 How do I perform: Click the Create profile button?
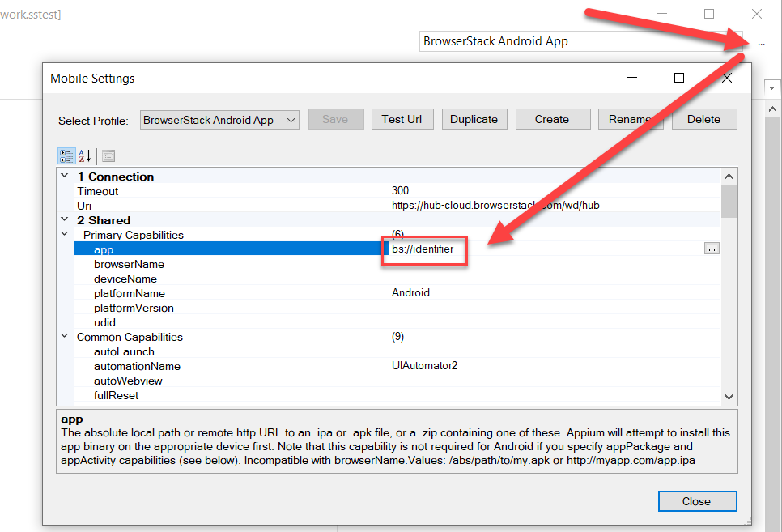pyautogui.click(x=551, y=119)
